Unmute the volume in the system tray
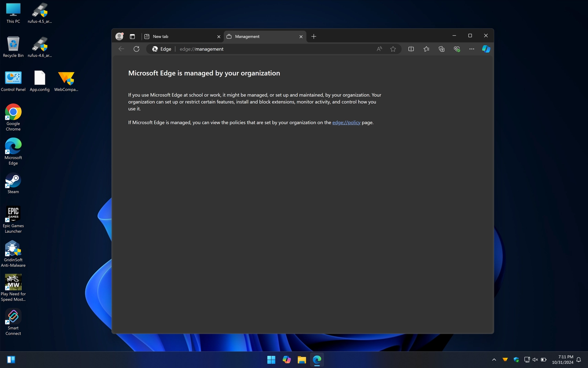The image size is (588, 368). click(535, 359)
